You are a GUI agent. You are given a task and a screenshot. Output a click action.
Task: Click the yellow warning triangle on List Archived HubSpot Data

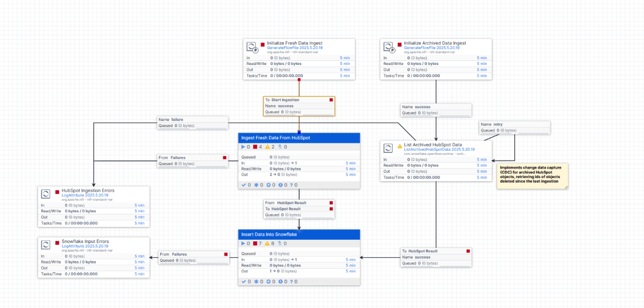[400, 146]
